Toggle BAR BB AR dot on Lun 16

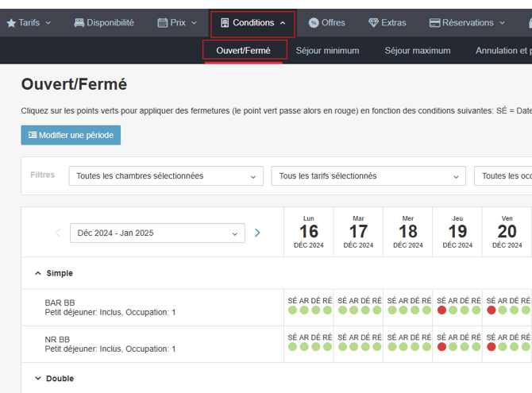click(x=304, y=310)
